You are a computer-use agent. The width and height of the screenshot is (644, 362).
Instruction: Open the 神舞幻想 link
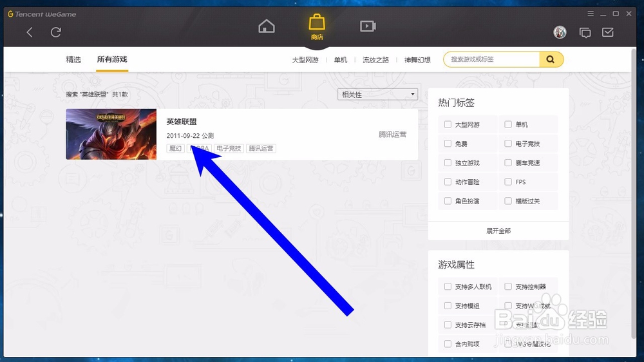pos(417,60)
